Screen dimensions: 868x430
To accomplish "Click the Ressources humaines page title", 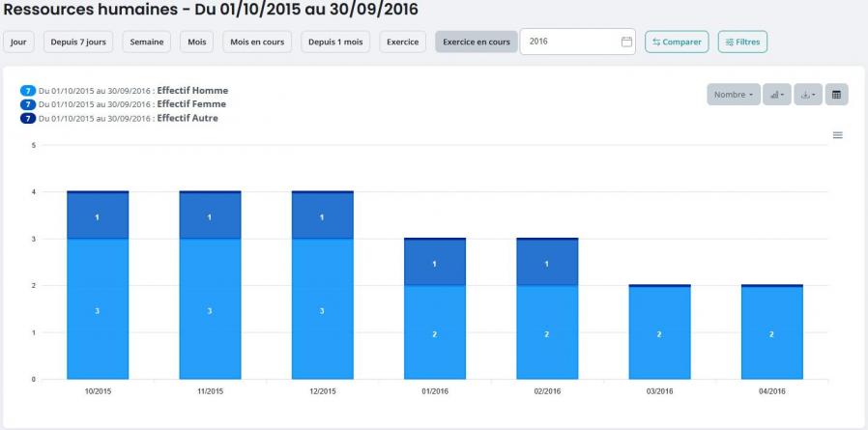I will (x=211, y=10).
